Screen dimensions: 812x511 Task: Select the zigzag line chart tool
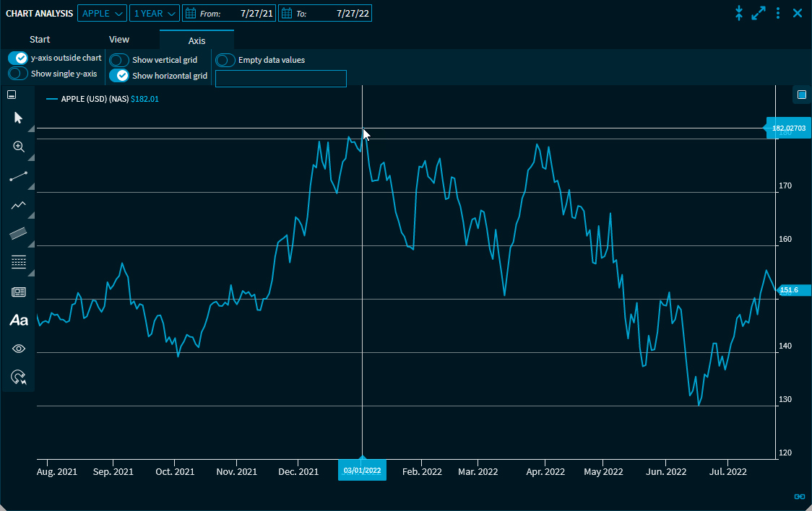point(19,205)
